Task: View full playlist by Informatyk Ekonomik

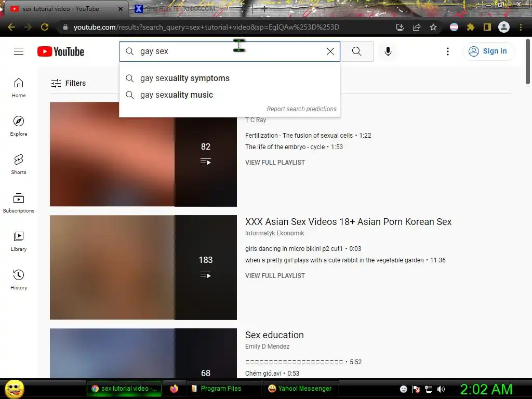Action: tap(275, 276)
